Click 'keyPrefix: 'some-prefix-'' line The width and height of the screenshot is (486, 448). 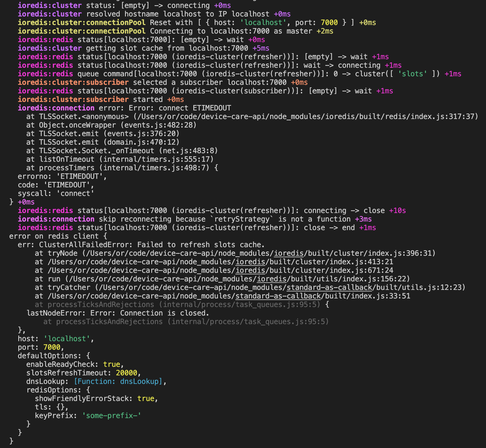pyautogui.click(x=88, y=416)
